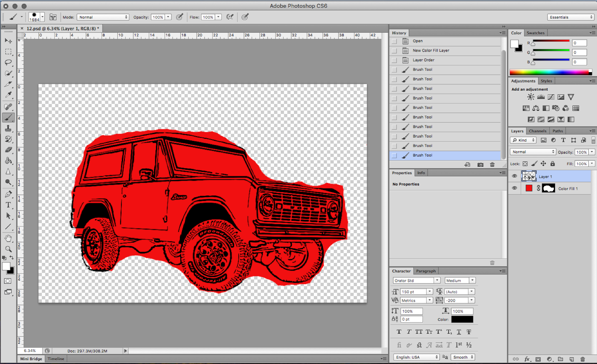Select the Move tool
Screen dimensions: 597x364
tap(8, 40)
